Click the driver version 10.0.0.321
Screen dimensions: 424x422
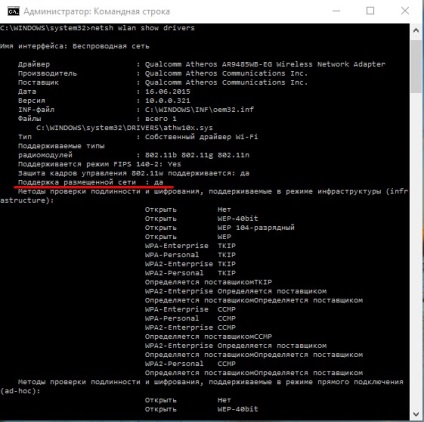(x=168, y=101)
